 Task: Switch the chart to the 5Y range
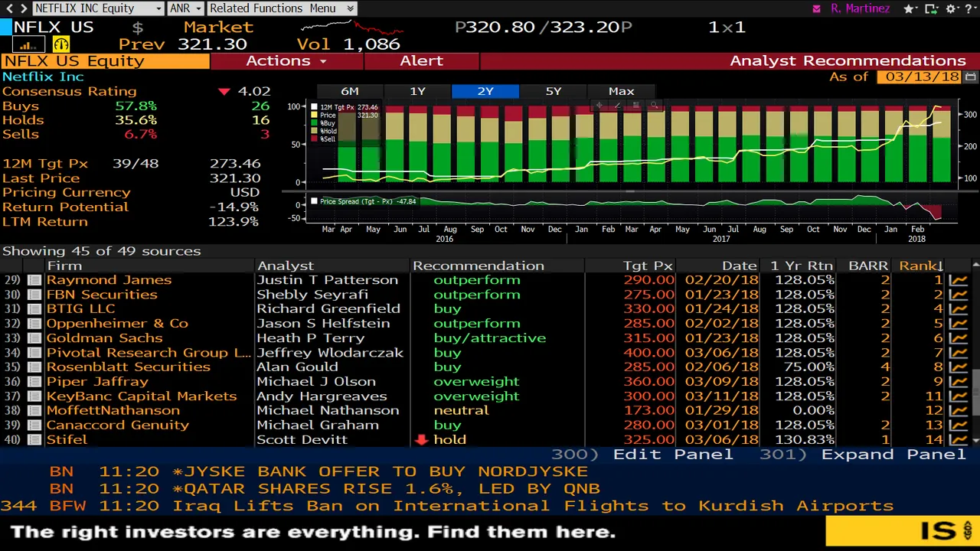click(x=554, y=91)
